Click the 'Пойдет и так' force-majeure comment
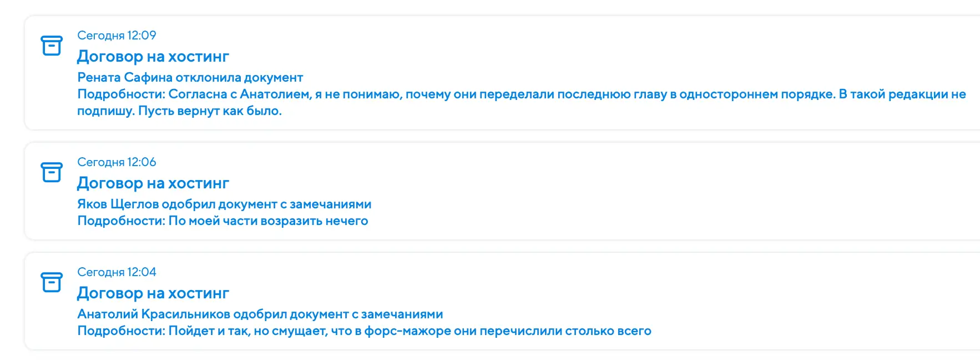The image size is (980, 360). pyautogui.click(x=411, y=331)
